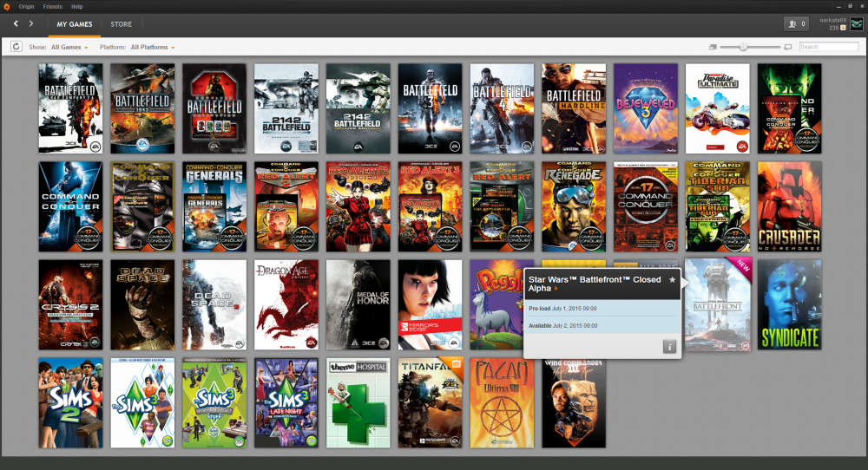
Task: Select the Medal of Honor tile
Action: tap(358, 305)
